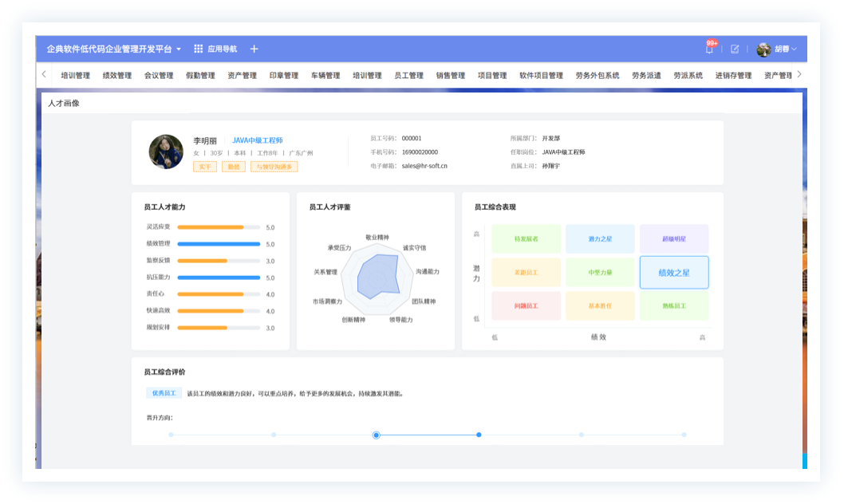This screenshot has height=504, width=844.
Task: Click the 优秀员工 evaluation tag
Action: coord(164,393)
